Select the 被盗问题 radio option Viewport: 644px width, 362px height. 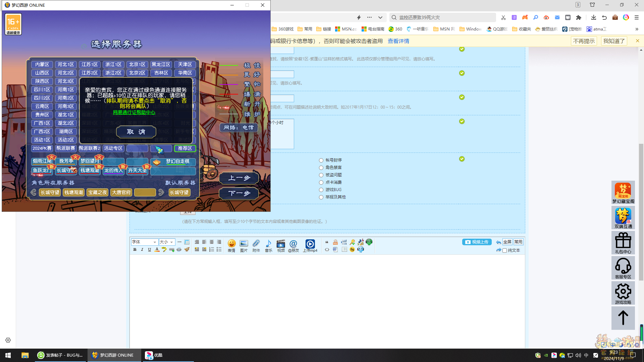click(x=321, y=175)
